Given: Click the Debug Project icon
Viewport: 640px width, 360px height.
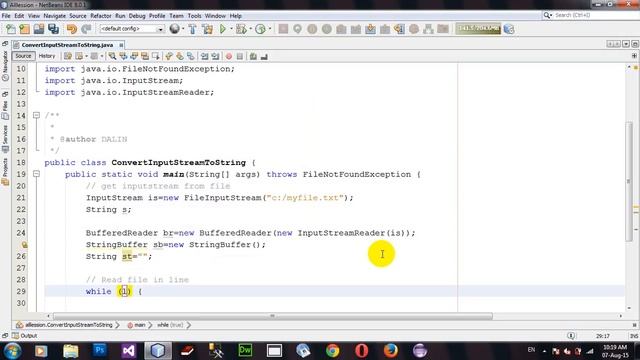Looking at the screenshot, I should 241,29.
